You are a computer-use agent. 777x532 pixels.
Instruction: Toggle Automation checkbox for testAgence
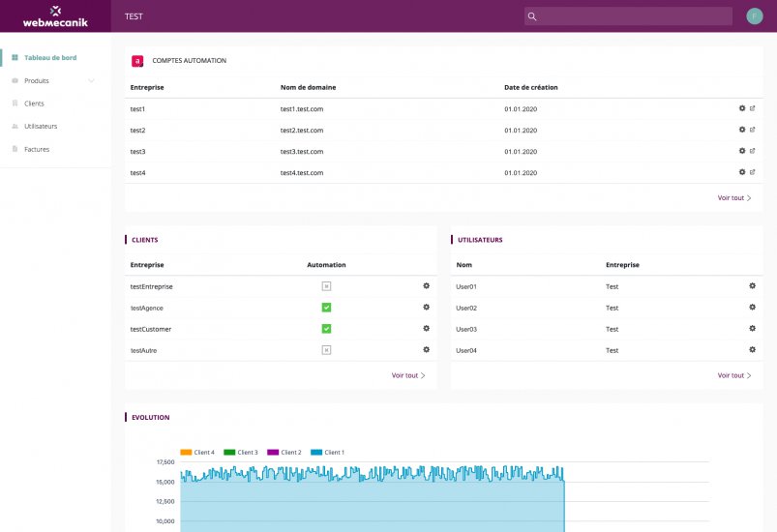(x=326, y=308)
